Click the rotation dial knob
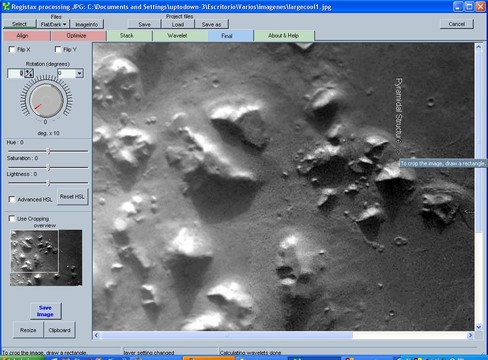 [46, 100]
